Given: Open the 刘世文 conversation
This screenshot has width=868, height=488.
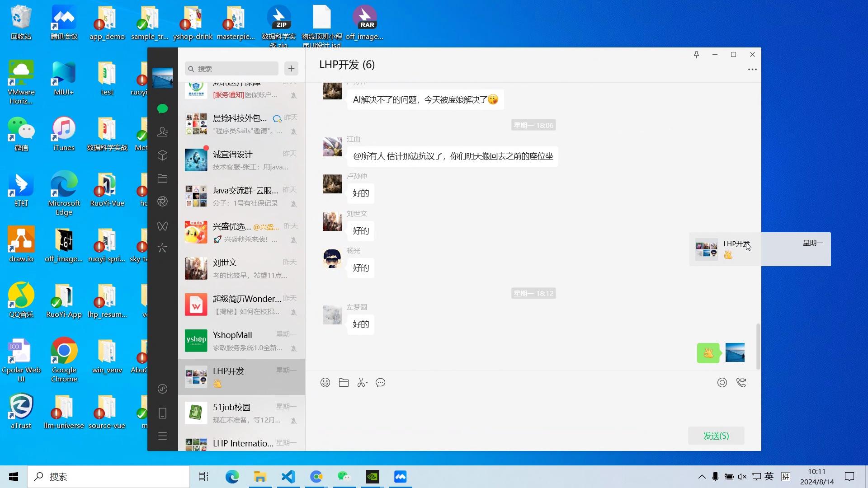Looking at the screenshot, I should (241, 268).
